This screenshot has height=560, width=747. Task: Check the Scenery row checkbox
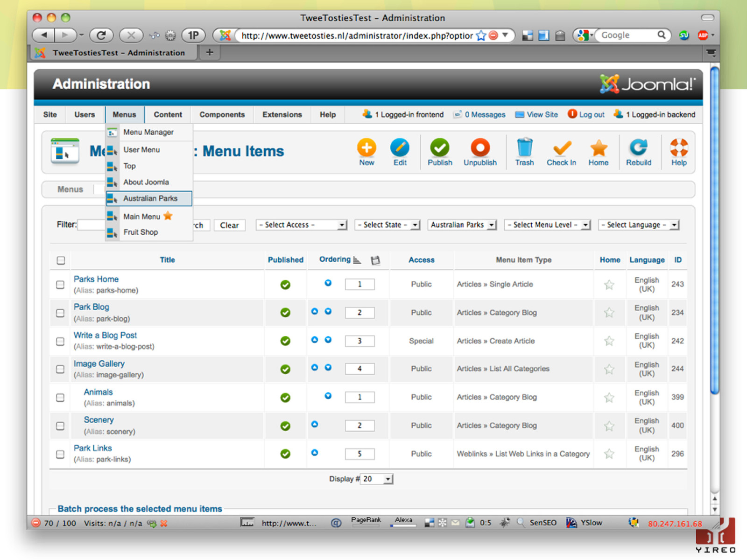click(x=60, y=426)
